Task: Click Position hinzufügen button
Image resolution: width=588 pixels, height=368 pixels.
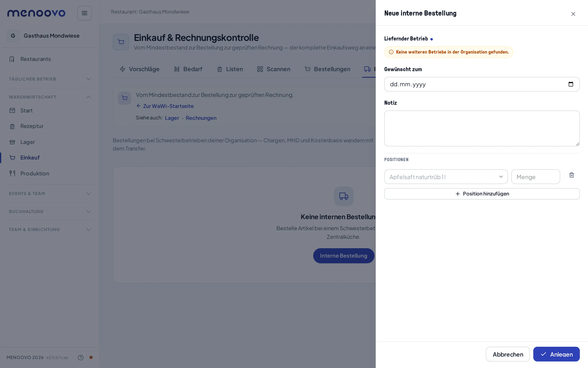Action: click(482, 194)
